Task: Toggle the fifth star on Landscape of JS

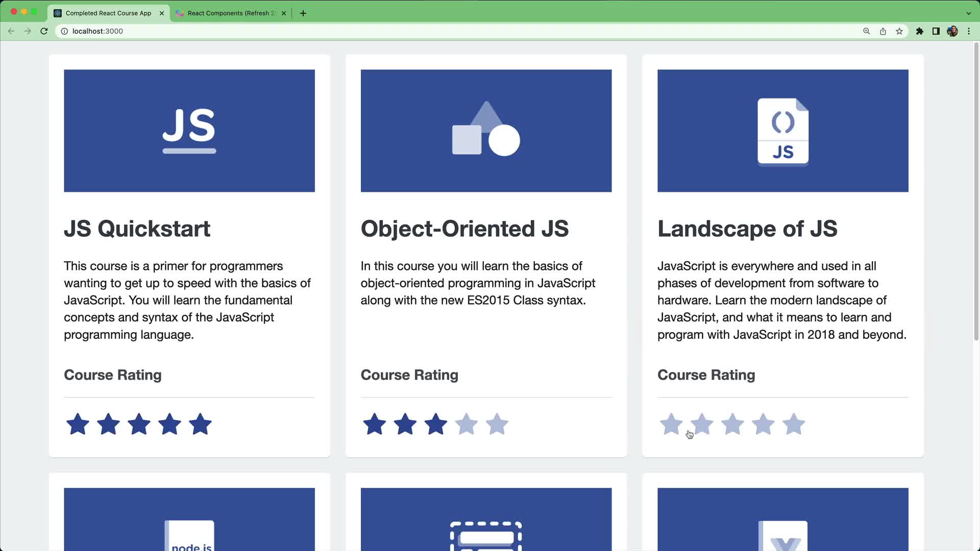Action: pyautogui.click(x=793, y=424)
